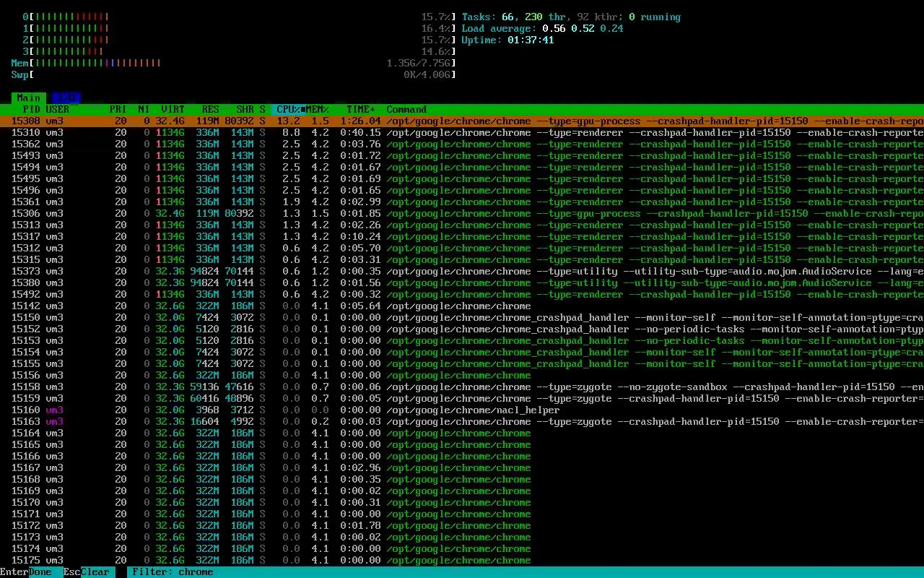924x578 pixels.
Task: Select chrome row with PID 15167
Action: [462, 467]
